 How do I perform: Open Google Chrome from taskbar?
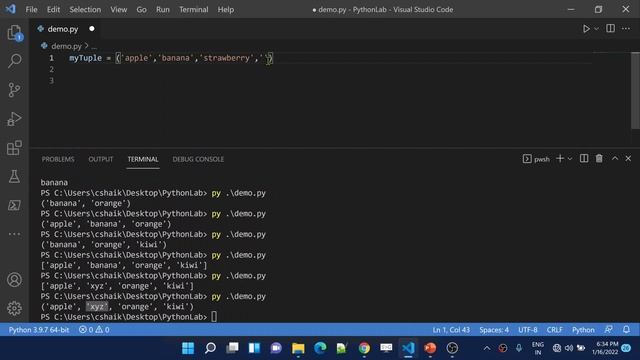(364, 348)
